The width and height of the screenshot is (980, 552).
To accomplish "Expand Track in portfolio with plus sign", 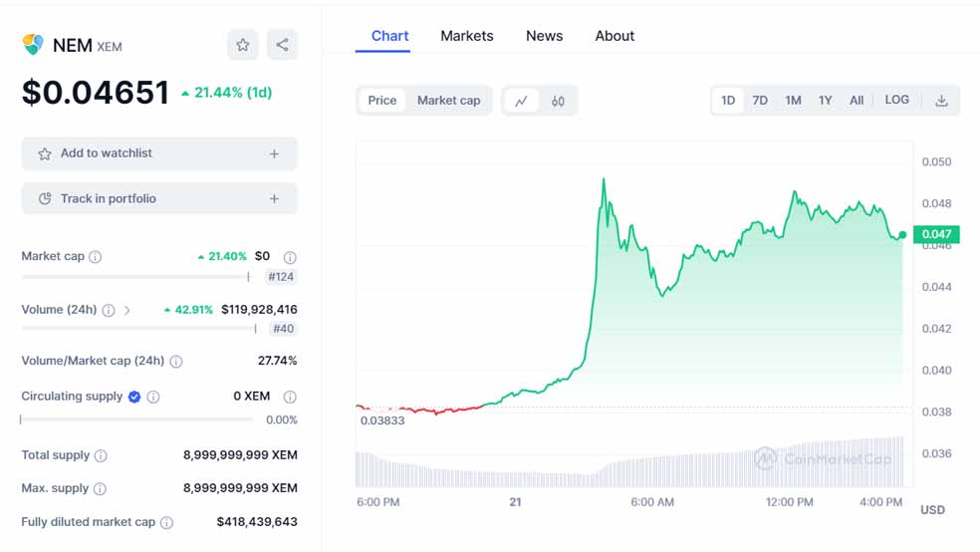I will (x=274, y=199).
